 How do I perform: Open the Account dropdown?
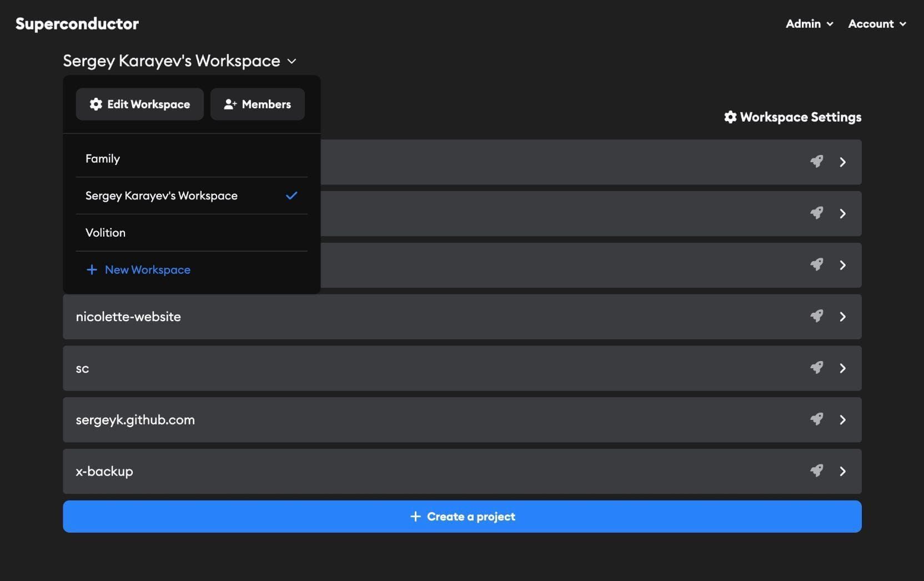pyautogui.click(x=876, y=24)
